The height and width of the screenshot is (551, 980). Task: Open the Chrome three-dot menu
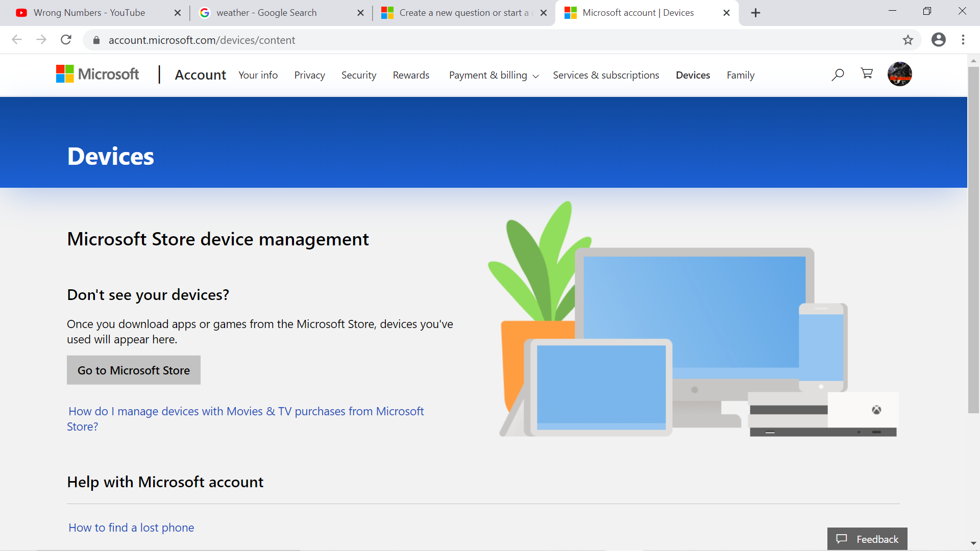(963, 40)
